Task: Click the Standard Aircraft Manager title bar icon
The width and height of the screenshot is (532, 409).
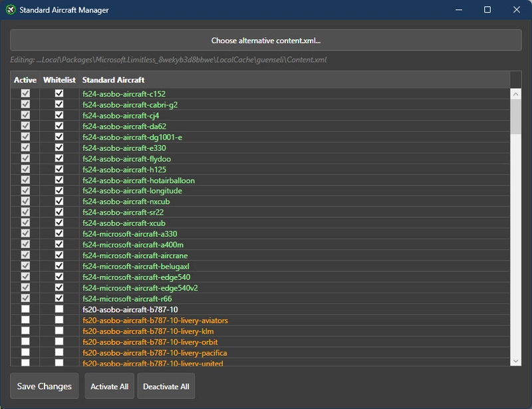Action: (9, 9)
